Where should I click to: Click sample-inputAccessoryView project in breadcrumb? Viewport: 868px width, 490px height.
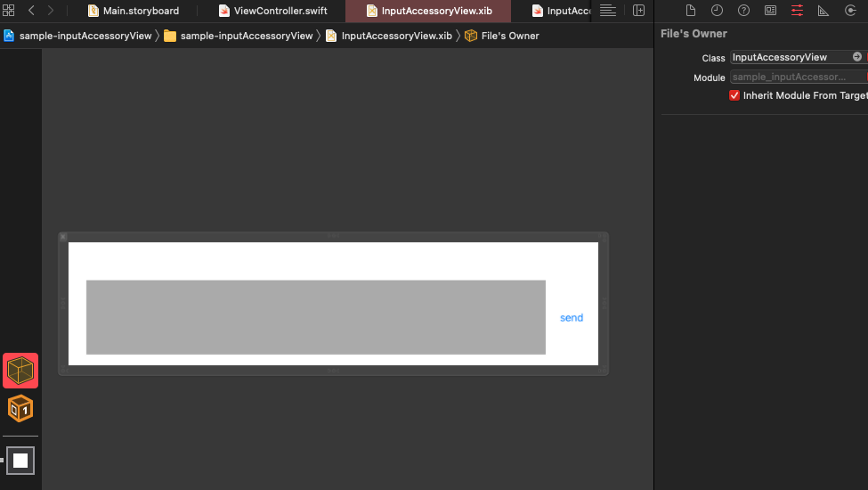click(x=85, y=36)
